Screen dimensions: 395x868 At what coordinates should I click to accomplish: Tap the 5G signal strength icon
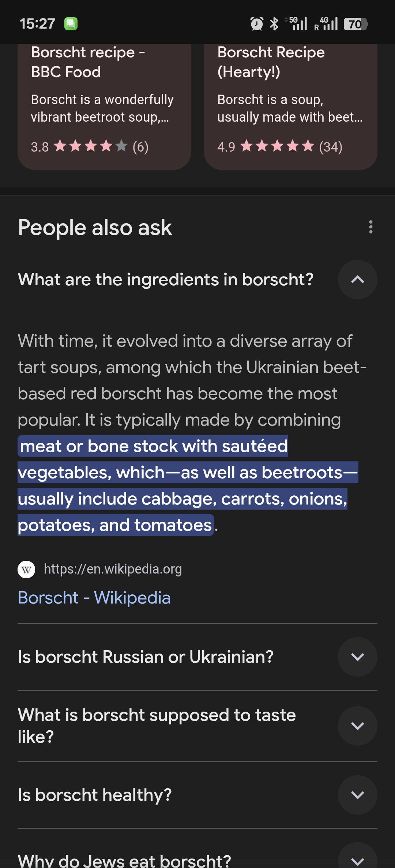click(x=296, y=24)
